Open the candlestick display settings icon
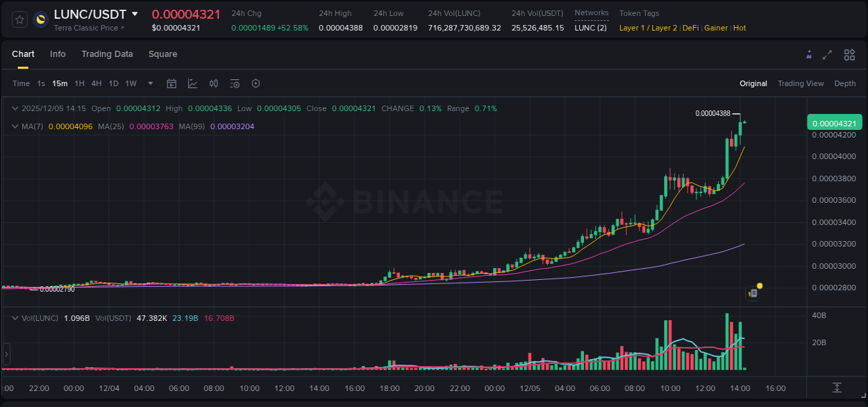Image resolution: width=868 pixels, height=407 pixels. [213, 83]
